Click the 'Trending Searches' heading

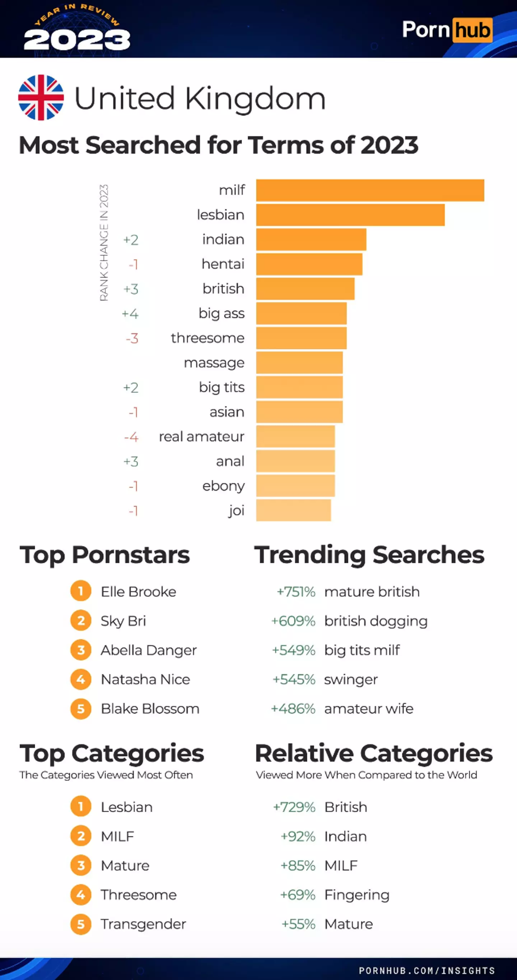tap(369, 555)
